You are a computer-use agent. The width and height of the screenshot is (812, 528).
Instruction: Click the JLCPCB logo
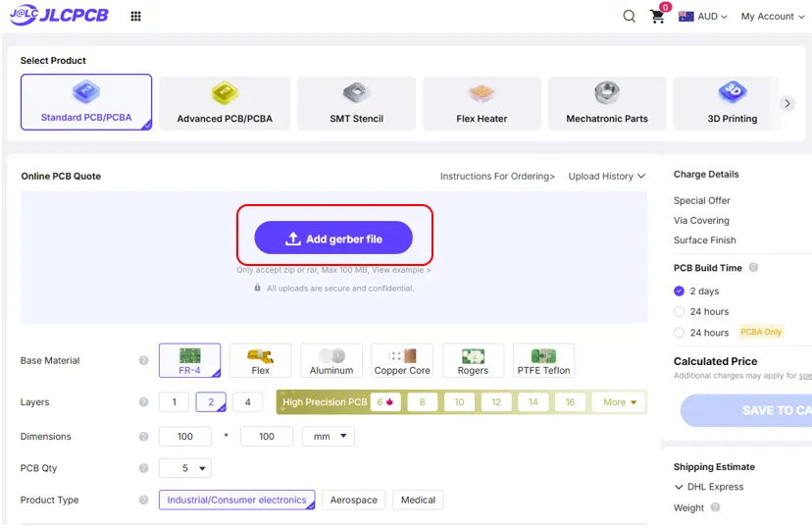[59, 15]
